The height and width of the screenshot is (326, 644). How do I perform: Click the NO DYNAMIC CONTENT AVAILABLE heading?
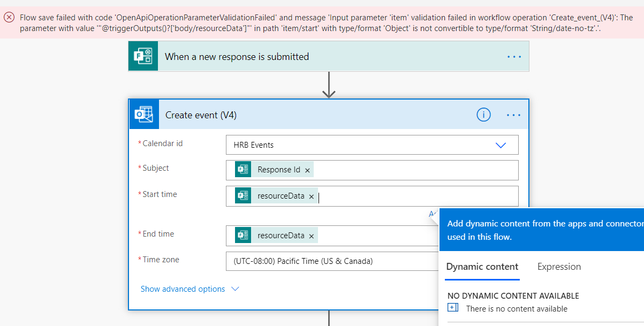coord(513,295)
